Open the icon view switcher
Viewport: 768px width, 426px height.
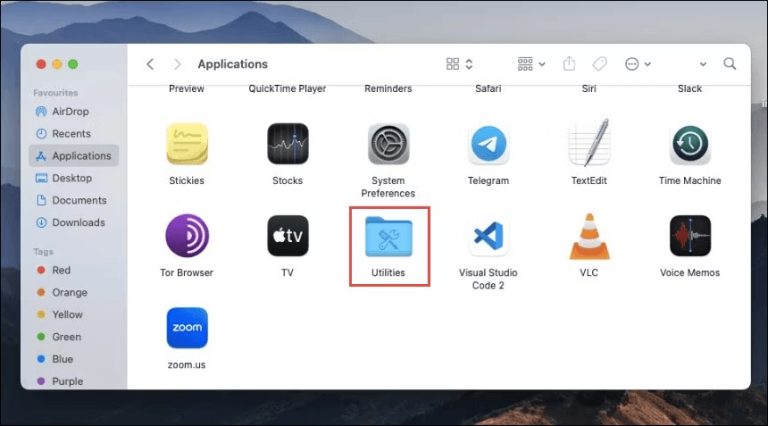(x=459, y=64)
